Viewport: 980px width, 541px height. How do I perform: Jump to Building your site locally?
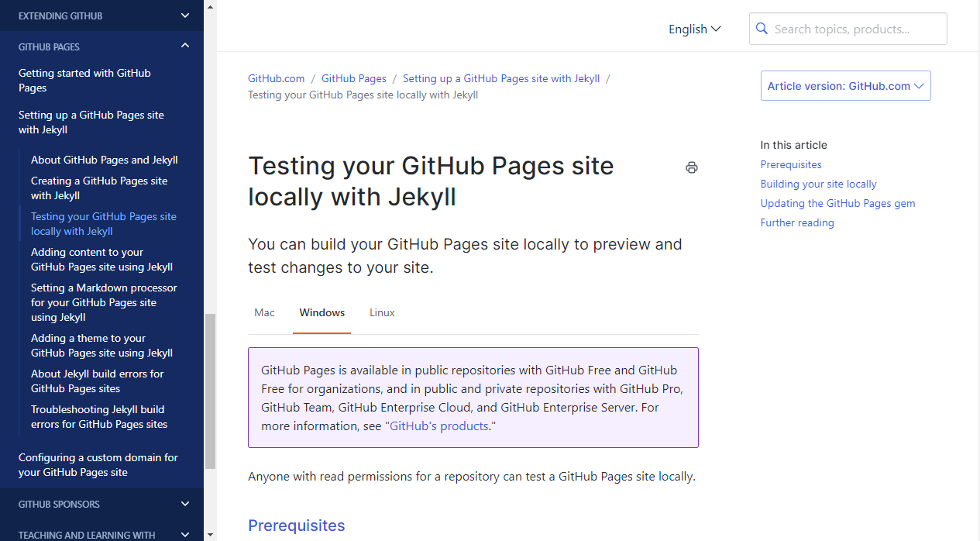coord(818,184)
